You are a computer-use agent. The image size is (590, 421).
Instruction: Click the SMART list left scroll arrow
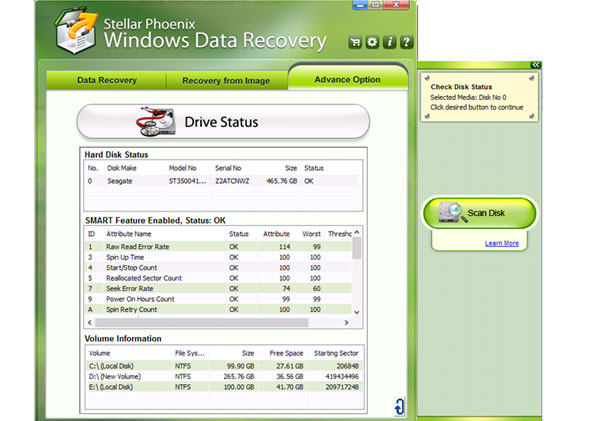click(x=90, y=323)
